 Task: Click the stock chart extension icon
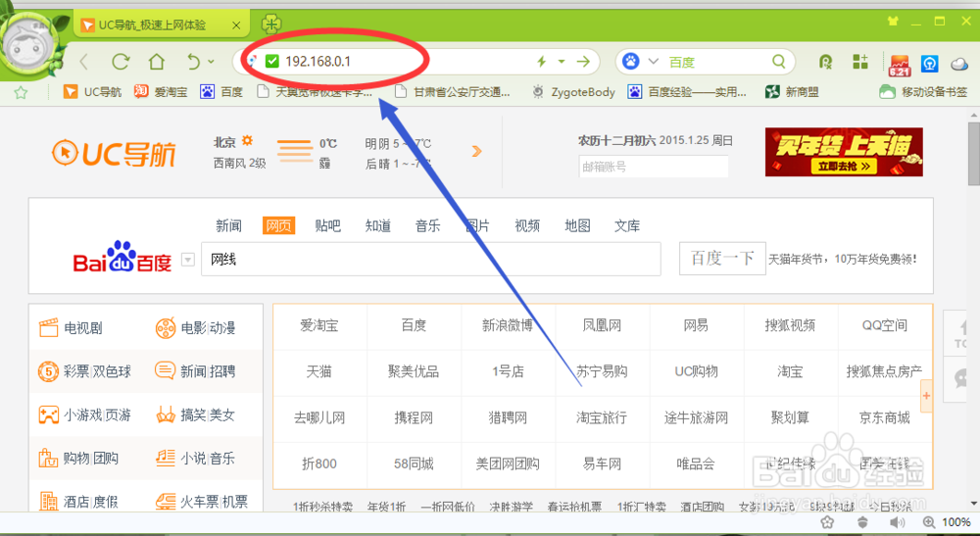click(900, 64)
